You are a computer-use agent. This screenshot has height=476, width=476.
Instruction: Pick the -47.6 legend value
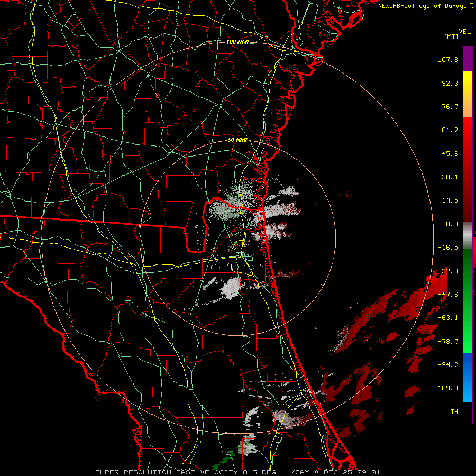448,295
